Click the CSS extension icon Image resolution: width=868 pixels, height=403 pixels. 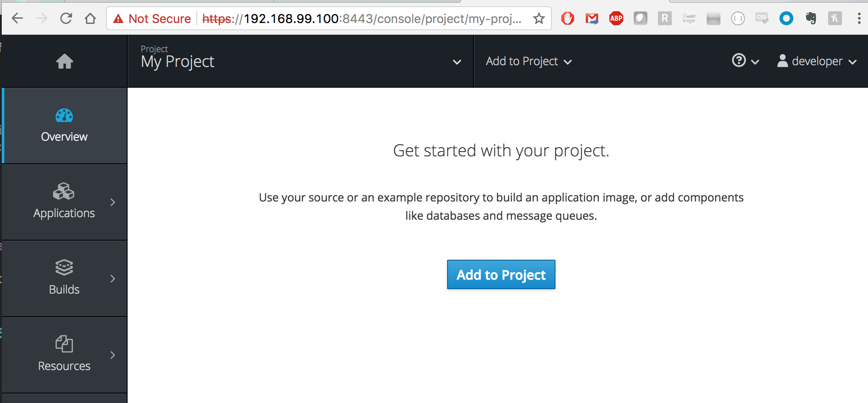tap(762, 18)
